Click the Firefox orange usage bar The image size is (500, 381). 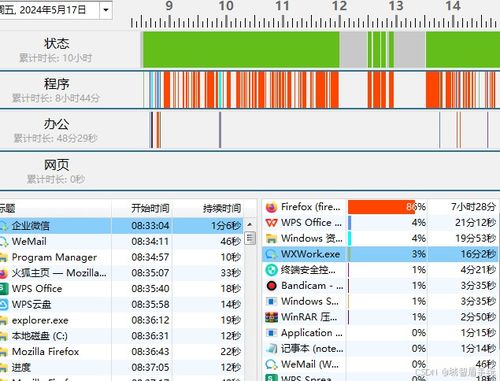(x=381, y=207)
